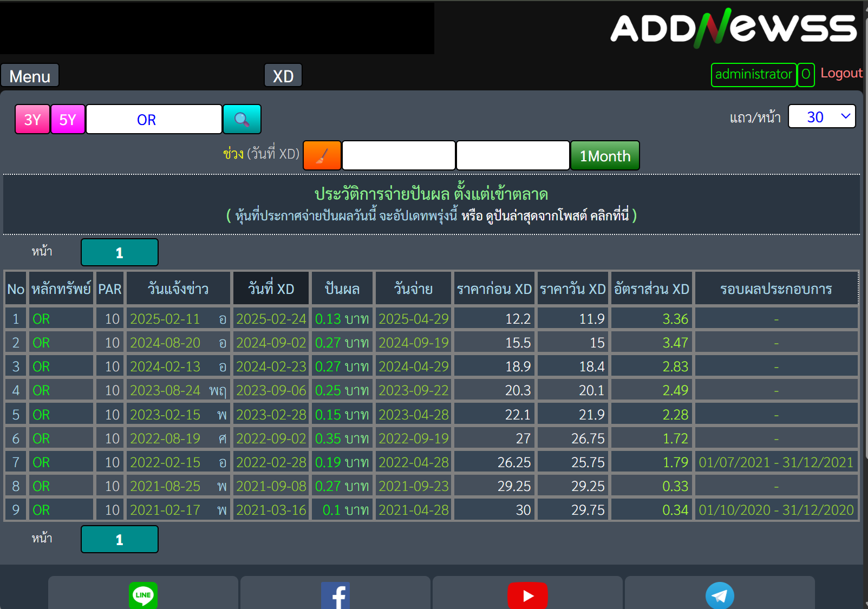Click XD day price 18.4 cell
868x609 pixels.
click(573, 366)
